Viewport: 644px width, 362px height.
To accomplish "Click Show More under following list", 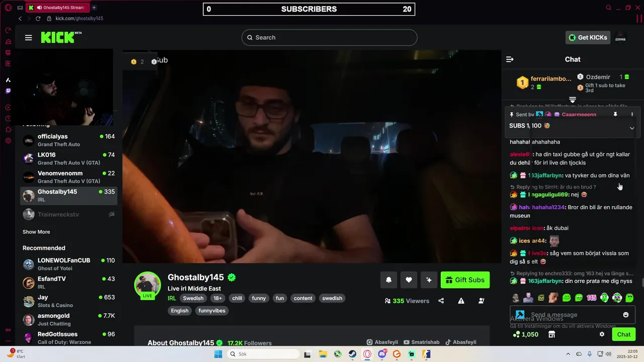I will [x=36, y=232].
